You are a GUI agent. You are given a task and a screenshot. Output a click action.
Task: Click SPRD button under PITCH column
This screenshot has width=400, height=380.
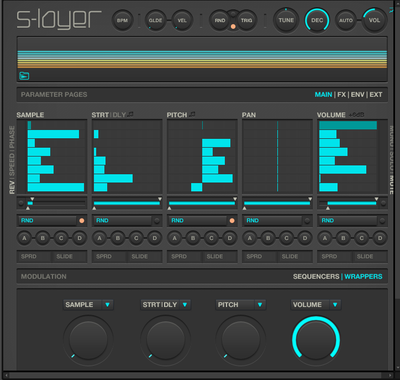pos(185,257)
